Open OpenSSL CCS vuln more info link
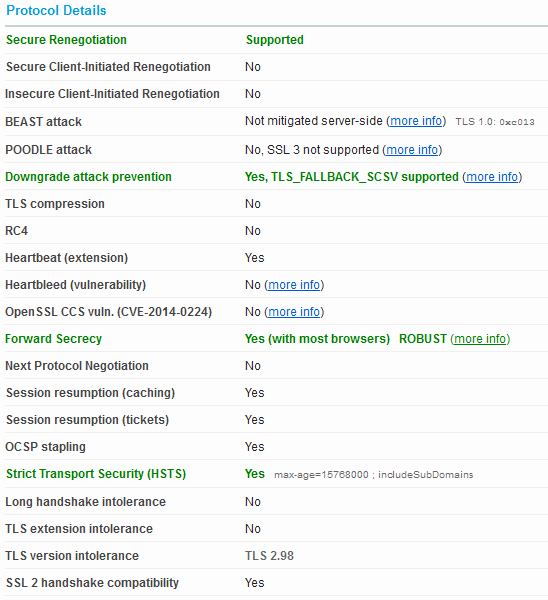The width and height of the screenshot is (548, 600). (x=294, y=312)
